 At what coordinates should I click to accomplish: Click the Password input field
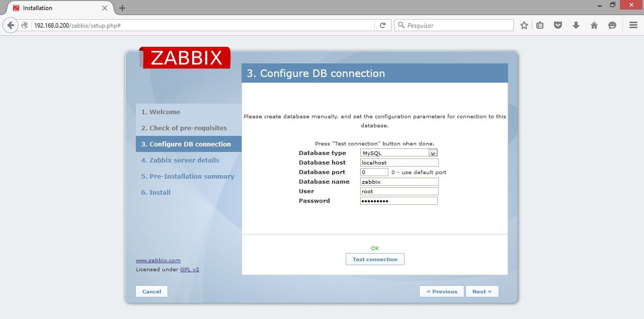399,201
